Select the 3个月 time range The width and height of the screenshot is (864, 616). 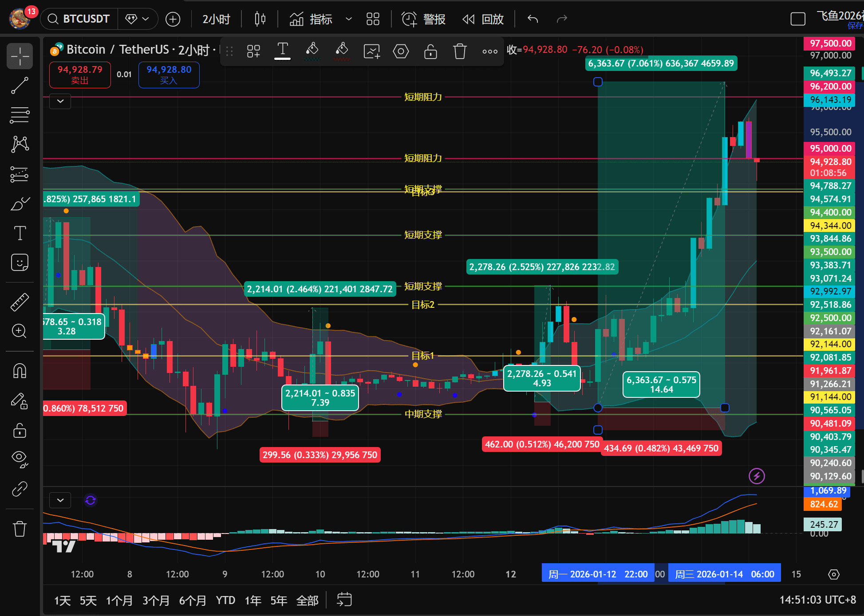[156, 600]
